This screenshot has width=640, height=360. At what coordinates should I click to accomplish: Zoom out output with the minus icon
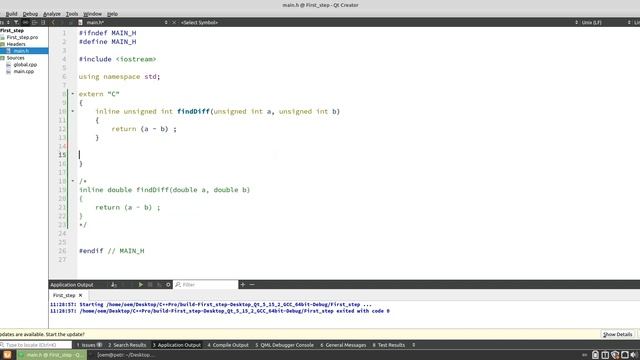(x=252, y=284)
